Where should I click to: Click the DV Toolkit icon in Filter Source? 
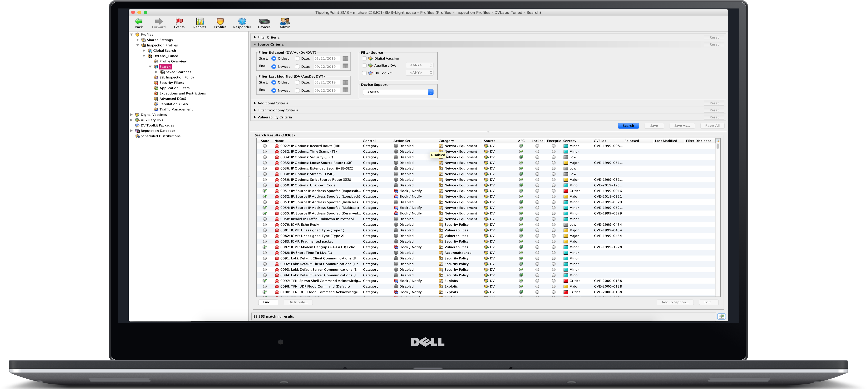[x=370, y=73]
